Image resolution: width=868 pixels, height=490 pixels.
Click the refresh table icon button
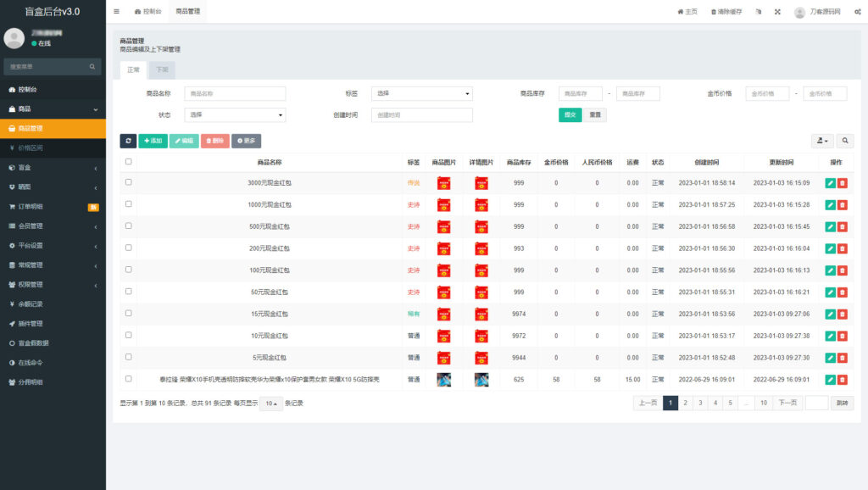(x=128, y=141)
